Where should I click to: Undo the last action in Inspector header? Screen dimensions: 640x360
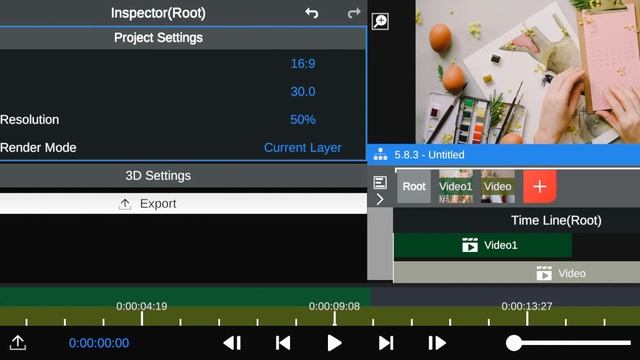pyautogui.click(x=312, y=13)
